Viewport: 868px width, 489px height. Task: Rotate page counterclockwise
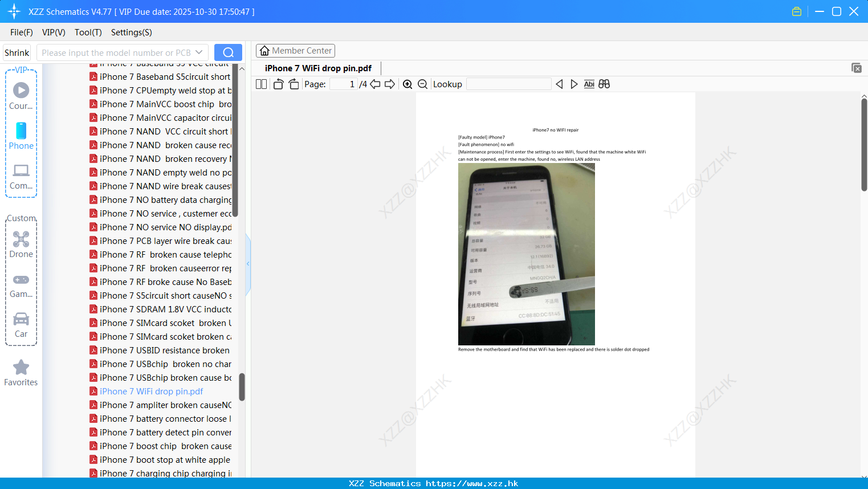tap(278, 84)
